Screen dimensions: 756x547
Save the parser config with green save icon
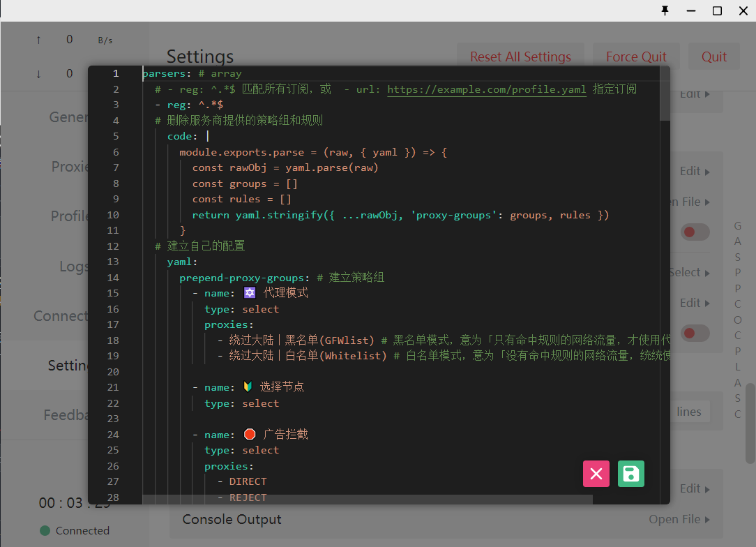point(630,474)
